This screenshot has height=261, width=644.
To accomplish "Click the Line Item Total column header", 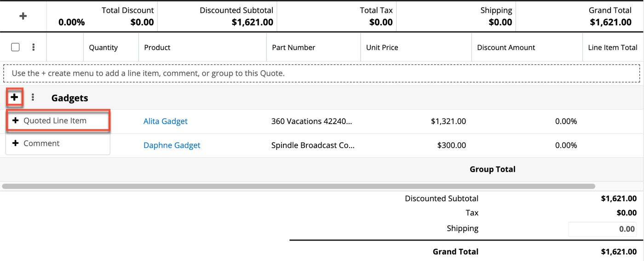I will (x=613, y=47).
